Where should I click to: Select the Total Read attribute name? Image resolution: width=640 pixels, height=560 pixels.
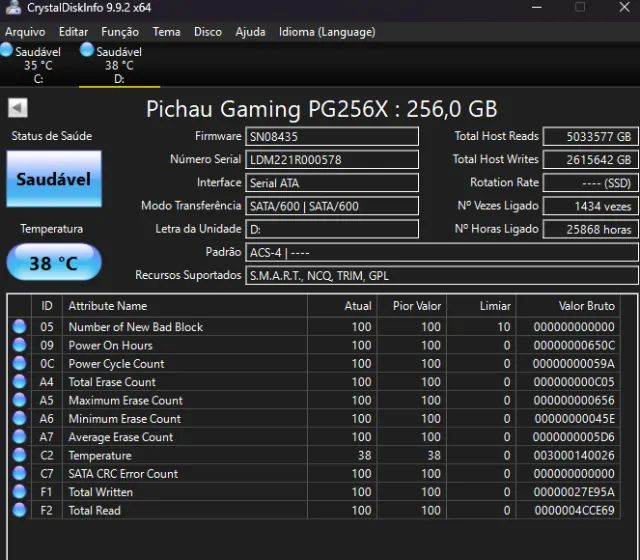coord(94,511)
